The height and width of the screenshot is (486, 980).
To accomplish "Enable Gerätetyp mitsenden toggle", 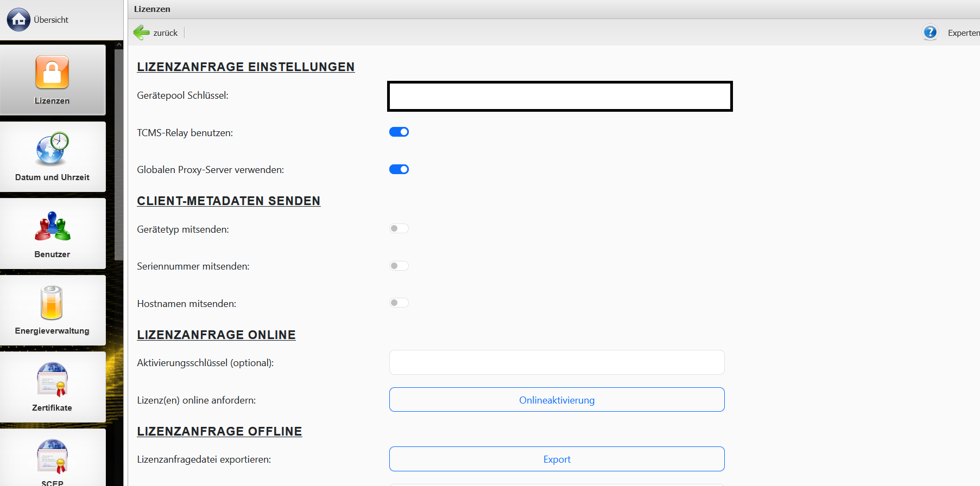I will 399,229.
